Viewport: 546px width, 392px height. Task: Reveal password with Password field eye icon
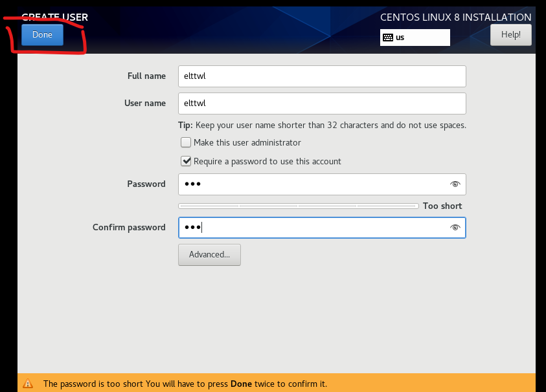click(x=455, y=184)
